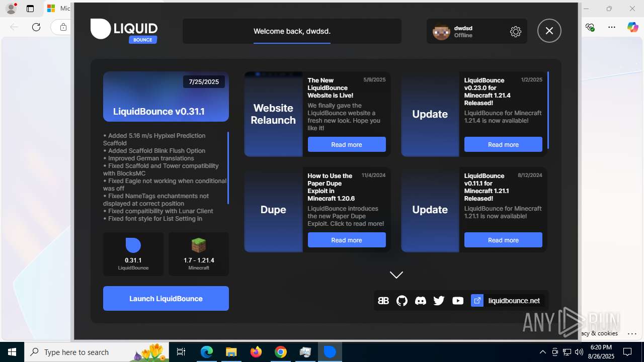Open Task View on taskbar
This screenshot has height=362, width=644.
(182, 352)
